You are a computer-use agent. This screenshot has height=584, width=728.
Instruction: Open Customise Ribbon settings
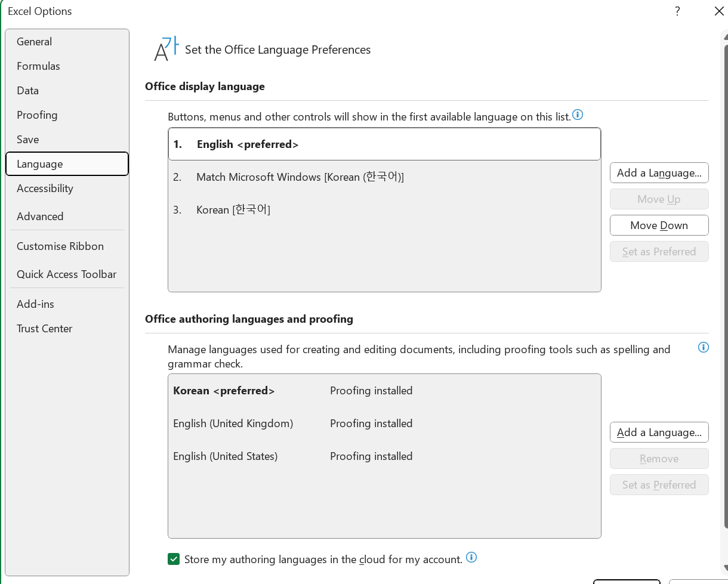(x=67, y=246)
